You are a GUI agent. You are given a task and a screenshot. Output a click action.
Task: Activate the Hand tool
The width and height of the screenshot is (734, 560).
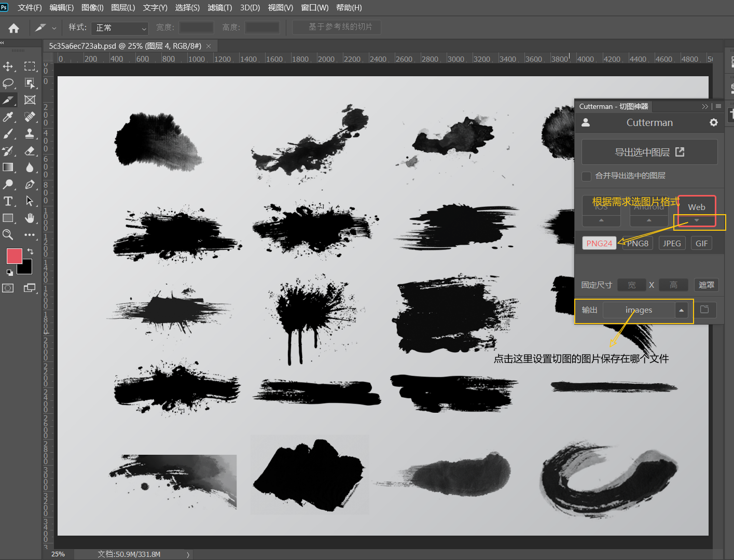coord(30,218)
